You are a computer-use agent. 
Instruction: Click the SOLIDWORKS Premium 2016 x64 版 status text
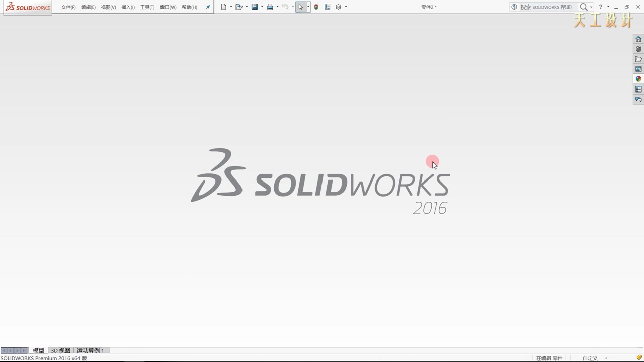point(44,358)
